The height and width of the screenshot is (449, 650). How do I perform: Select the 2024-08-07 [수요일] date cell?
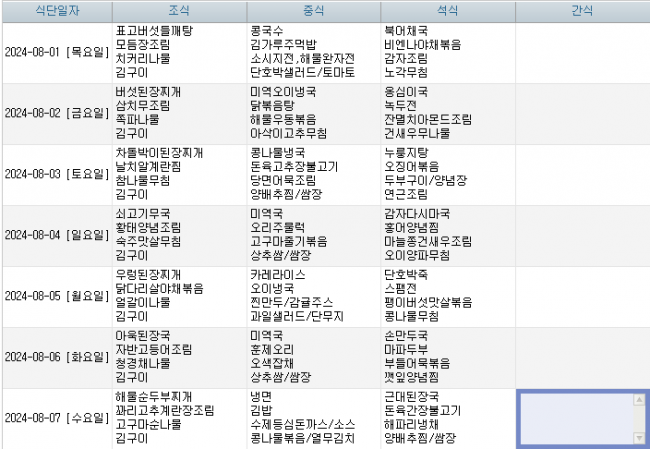[55, 417]
